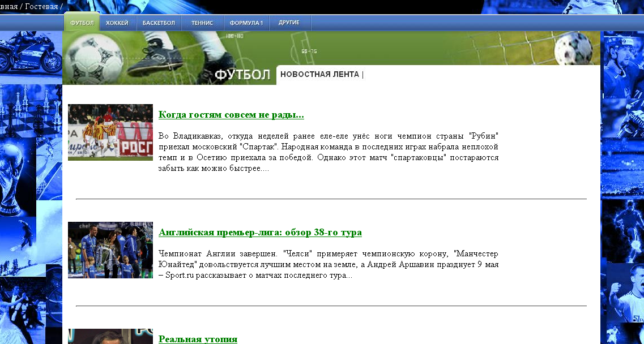The image size is (644, 344).
Task: Click the ФУТБОЛ banner title
Action: [242, 75]
